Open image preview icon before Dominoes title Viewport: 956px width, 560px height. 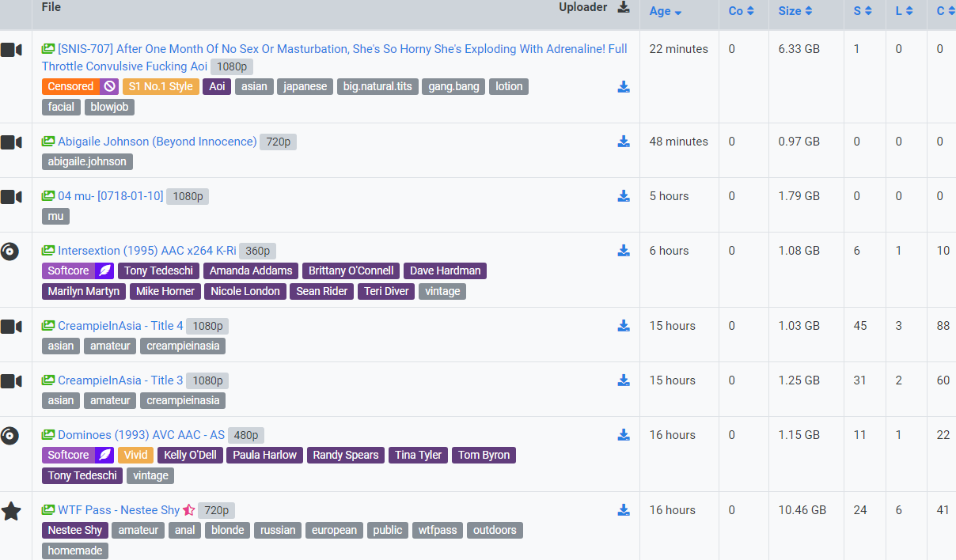click(48, 435)
